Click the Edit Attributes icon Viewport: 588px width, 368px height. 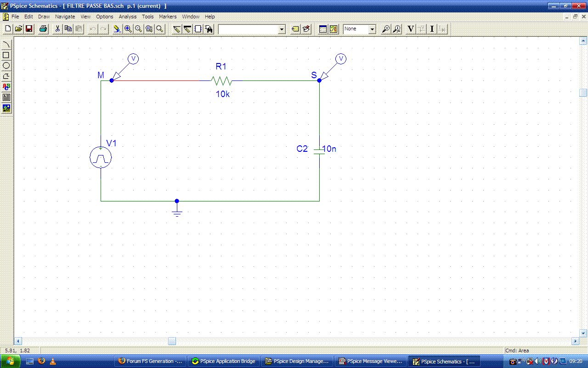pos(295,29)
